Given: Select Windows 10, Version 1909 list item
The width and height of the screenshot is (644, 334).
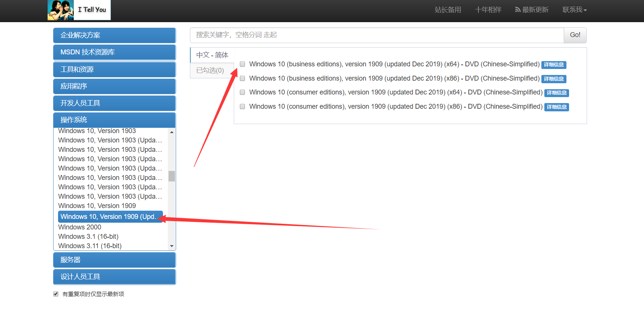Looking at the screenshot, I should [x=97, y=206].
